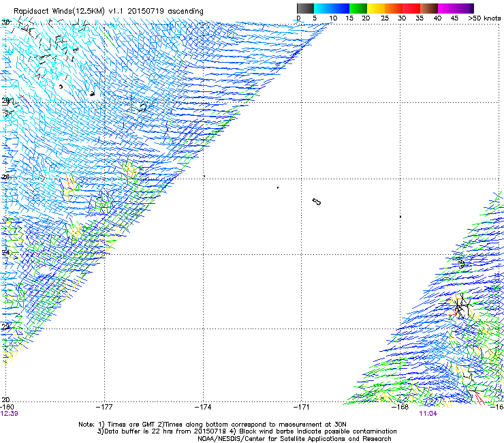Click the ">50 knots" legend label
The image size is (504, 443).
point(484,18)
